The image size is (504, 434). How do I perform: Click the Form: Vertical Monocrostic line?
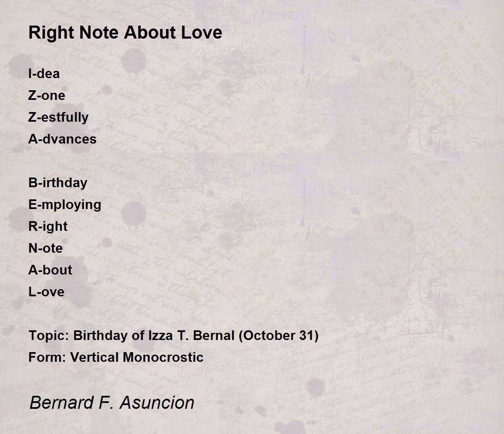coord(116,358)
